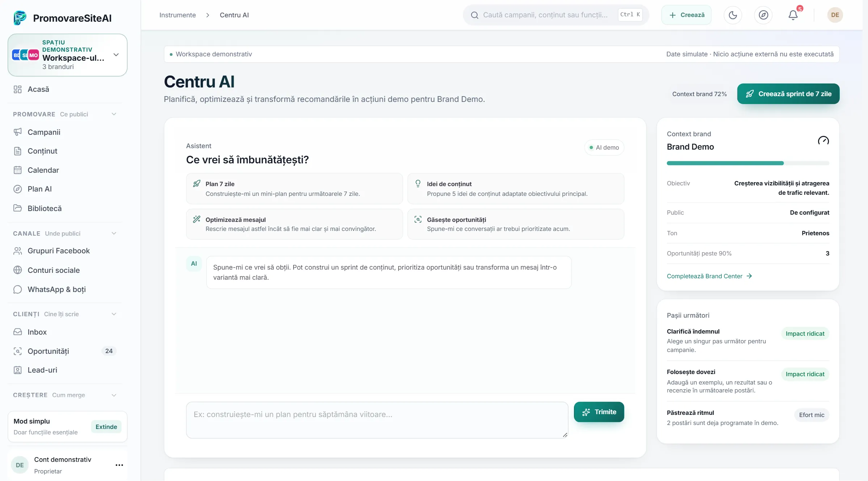Toggle dark mode with the moon icon

(733, 15)
